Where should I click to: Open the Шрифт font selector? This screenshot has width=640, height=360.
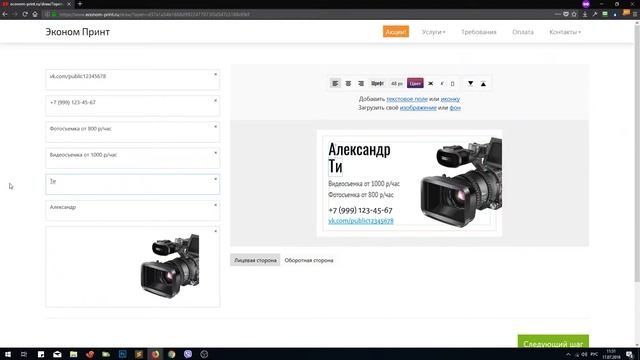(x=377, y=83)
